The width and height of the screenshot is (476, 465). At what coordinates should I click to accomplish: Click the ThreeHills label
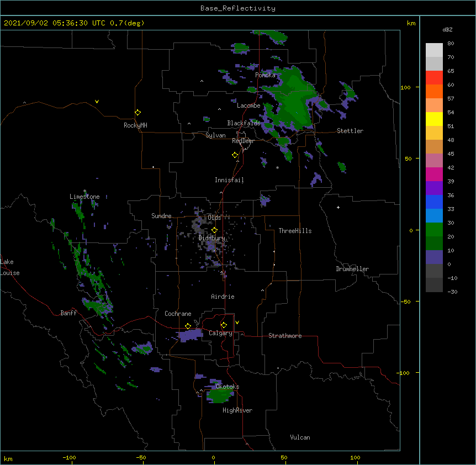click(x=295, y=231)
